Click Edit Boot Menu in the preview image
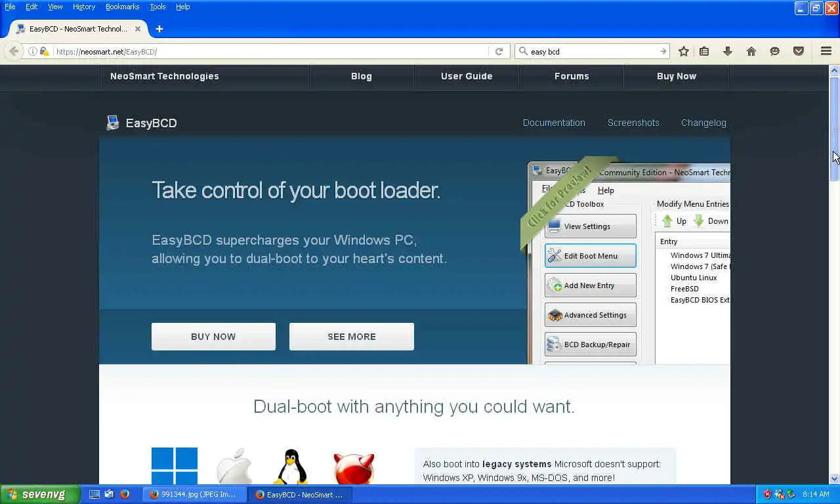This screenshot has width=840, height=504. point(591,256)
